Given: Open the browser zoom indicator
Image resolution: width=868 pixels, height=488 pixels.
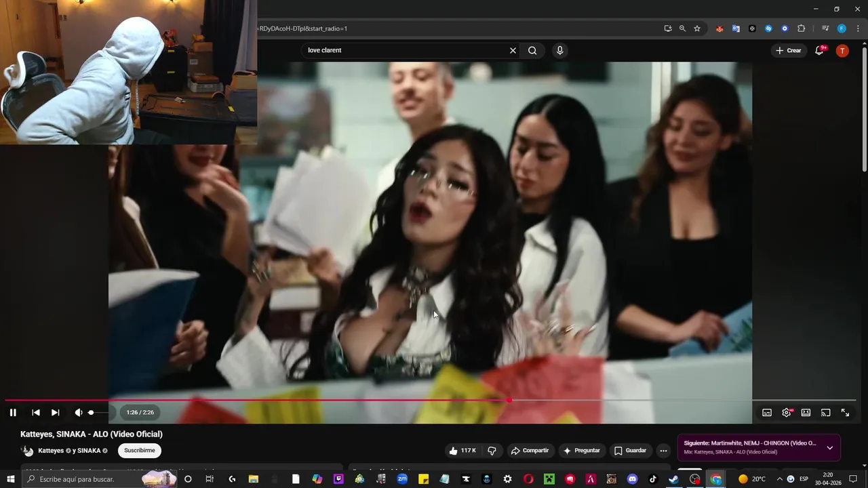Looking at the screenshot, I should 682,28.
